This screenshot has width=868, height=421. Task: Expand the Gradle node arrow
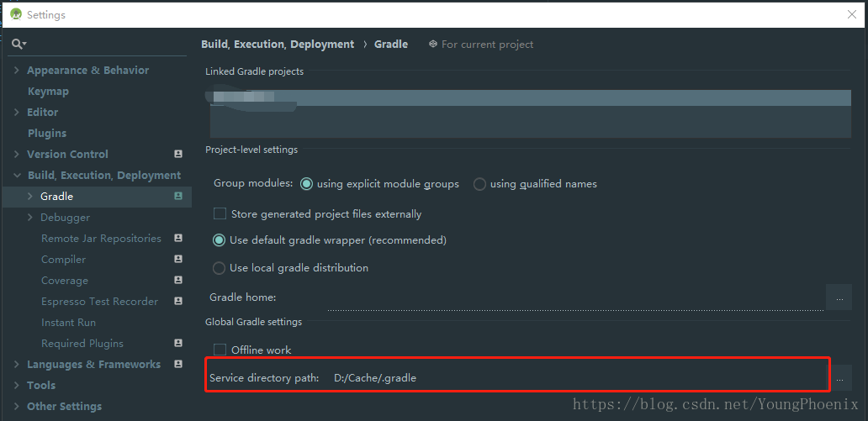point(30,197)
